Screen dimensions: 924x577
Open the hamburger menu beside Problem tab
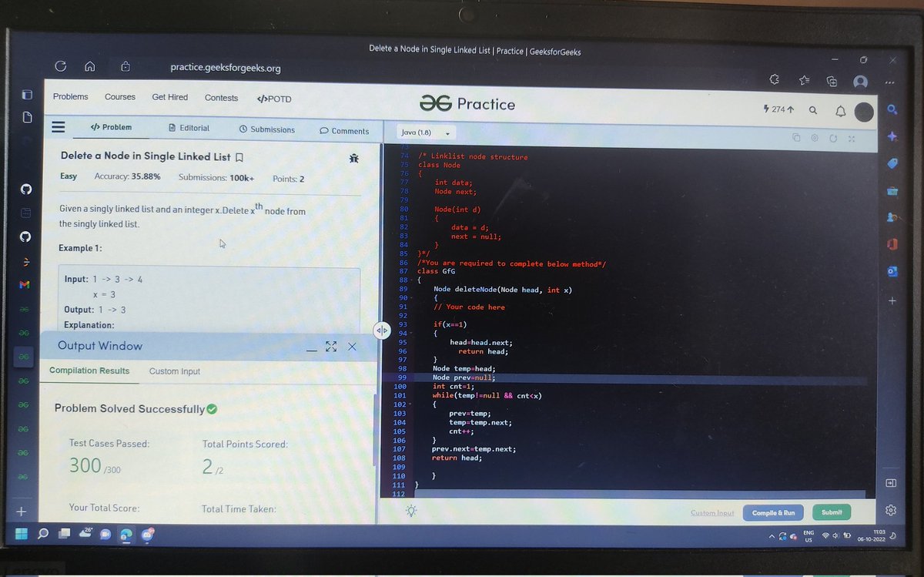click(58, 126)
